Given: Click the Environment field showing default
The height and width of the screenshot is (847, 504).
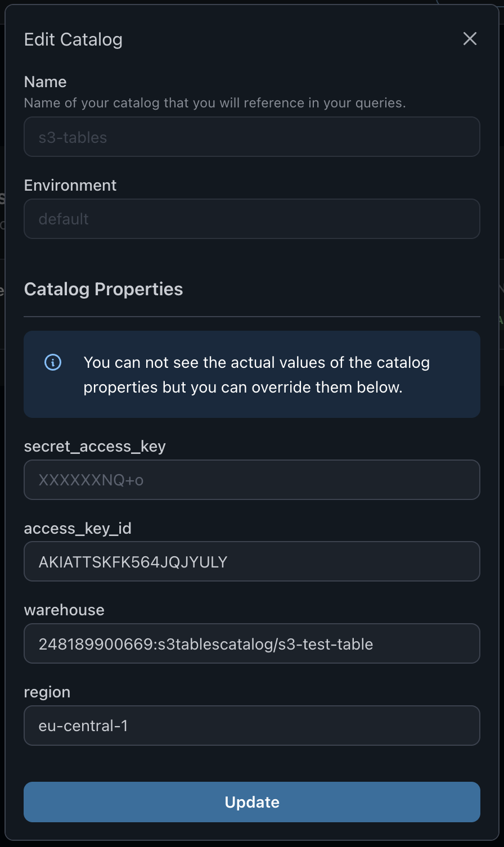Looking at the screenshot, I should 252,219.
